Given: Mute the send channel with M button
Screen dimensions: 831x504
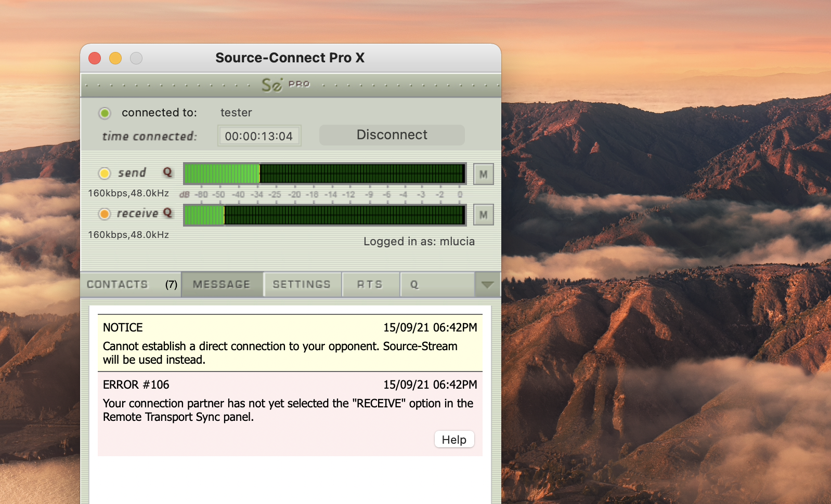Looking at the screenshot, I should [483, 174].
